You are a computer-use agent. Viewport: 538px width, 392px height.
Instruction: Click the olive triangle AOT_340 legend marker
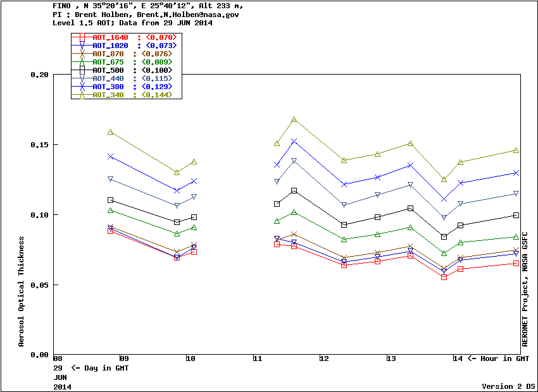tap(82, 95)
